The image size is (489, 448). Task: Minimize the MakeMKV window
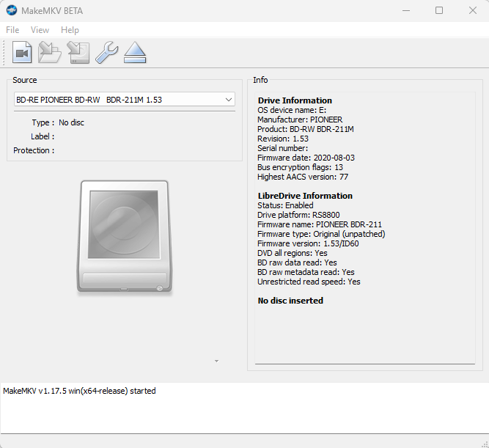pyautogui.click(x=406, y=10)
